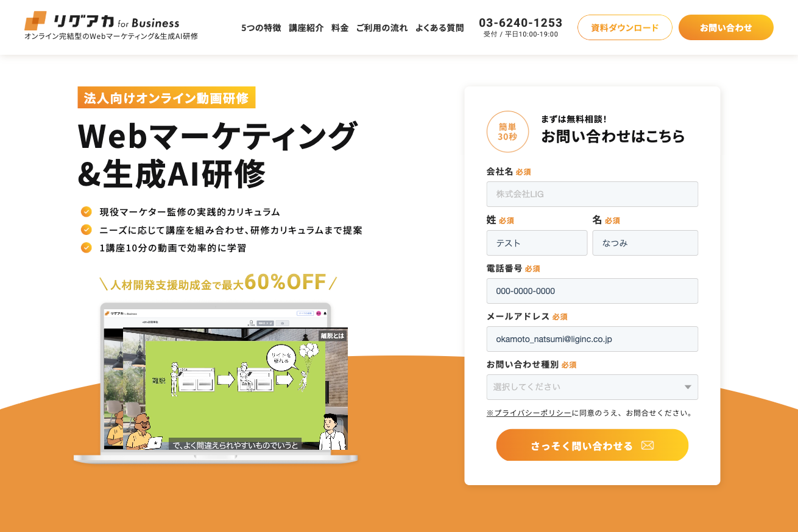Select the 料金 menu item
This screenshot has height=532, width=798.
point(340,27)
